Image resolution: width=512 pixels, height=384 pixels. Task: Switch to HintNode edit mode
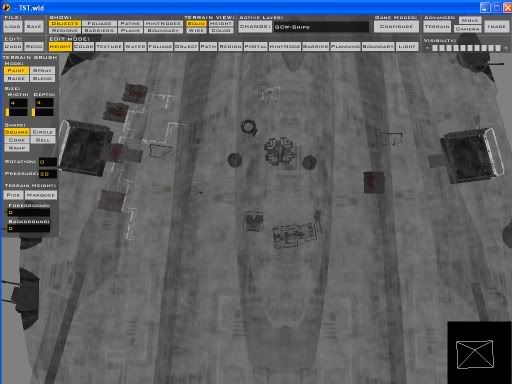click(285, 47)
